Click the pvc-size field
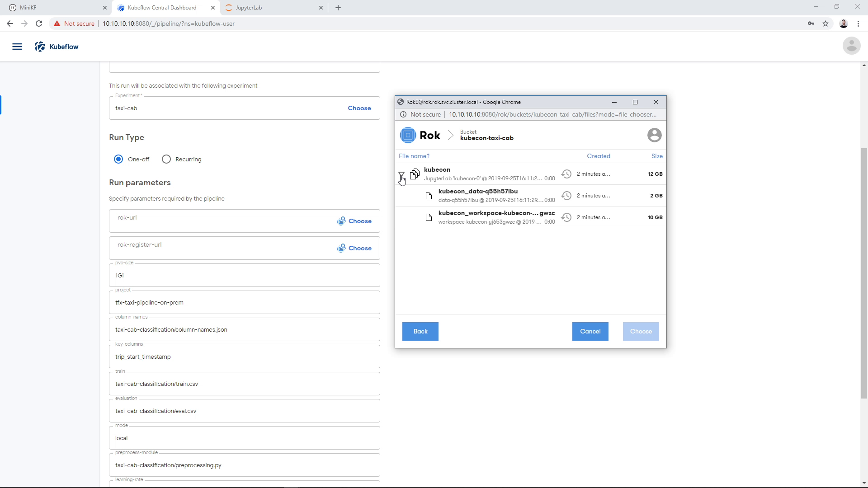868x488 pixels. click(x=244, y=275)
